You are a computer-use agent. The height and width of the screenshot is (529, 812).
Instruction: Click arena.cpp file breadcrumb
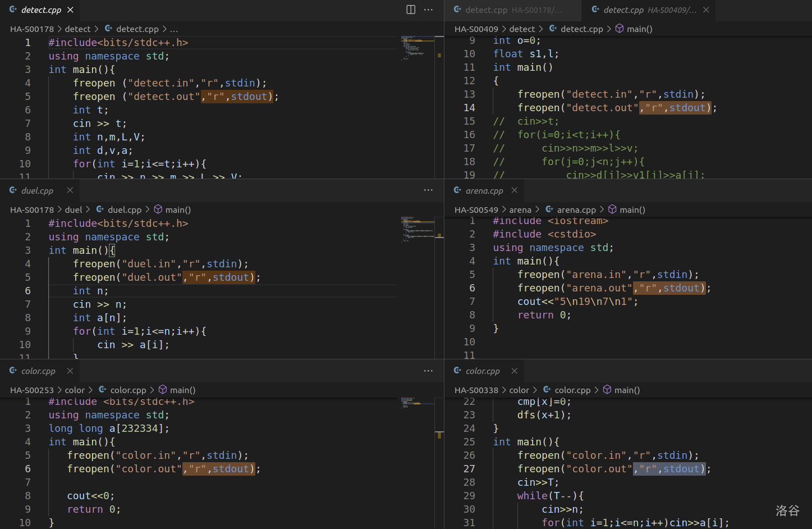coord(571,210)
